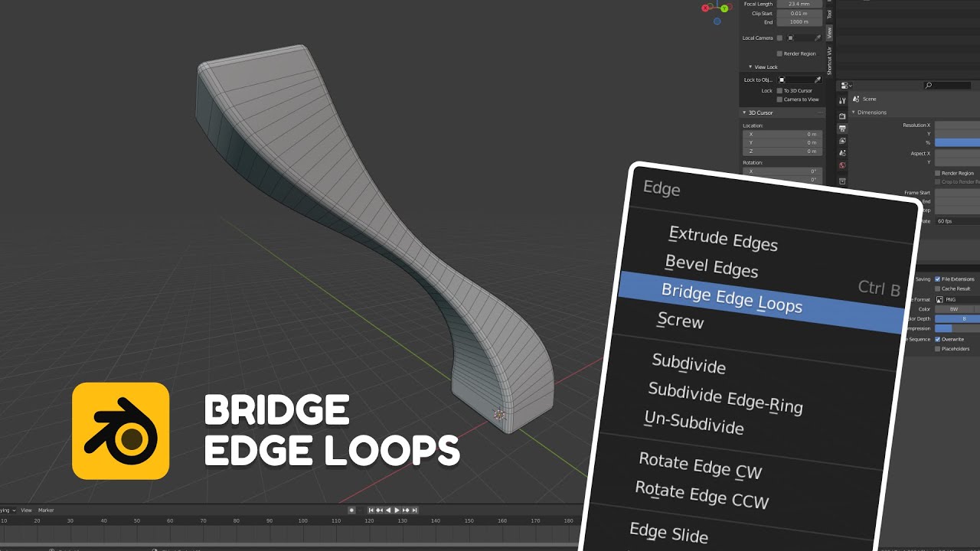The image size is (980, 551).
Task: Select Rotate Edge CCW menu entry
Action: (701, 494)
